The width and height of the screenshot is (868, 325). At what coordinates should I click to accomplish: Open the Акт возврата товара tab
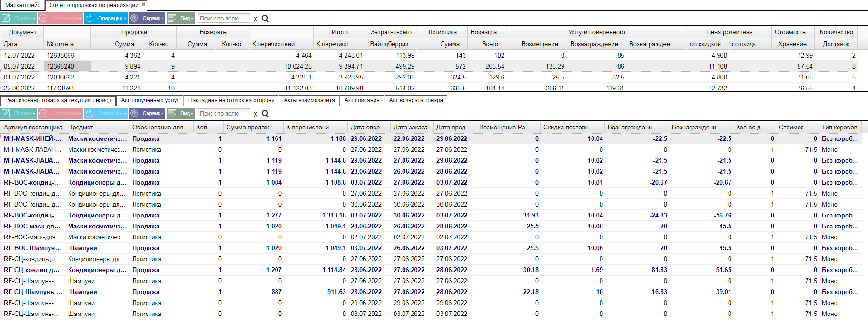[416, 100]
